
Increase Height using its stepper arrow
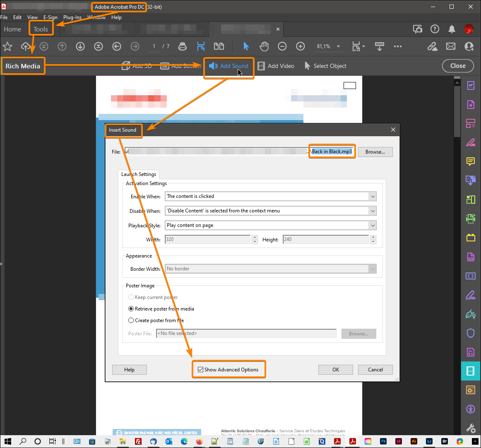(373, 237)
